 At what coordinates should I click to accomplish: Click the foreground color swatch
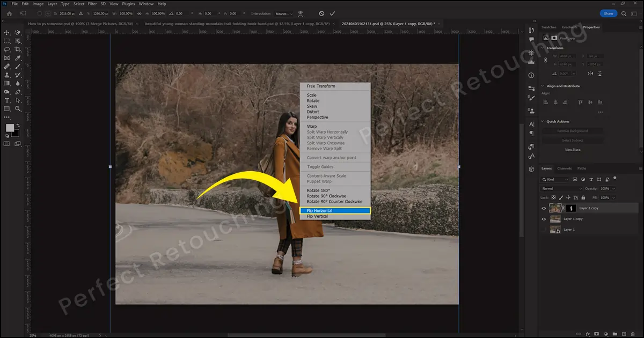tap(10, 128)
